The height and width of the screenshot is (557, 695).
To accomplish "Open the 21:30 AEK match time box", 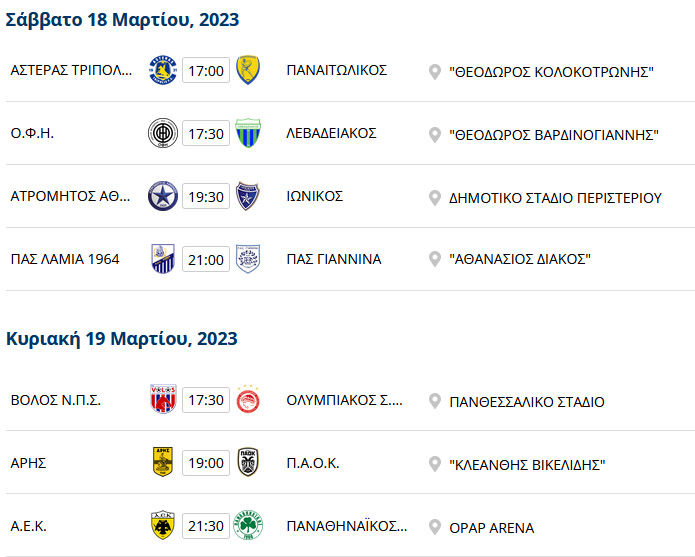I will 206,526.
